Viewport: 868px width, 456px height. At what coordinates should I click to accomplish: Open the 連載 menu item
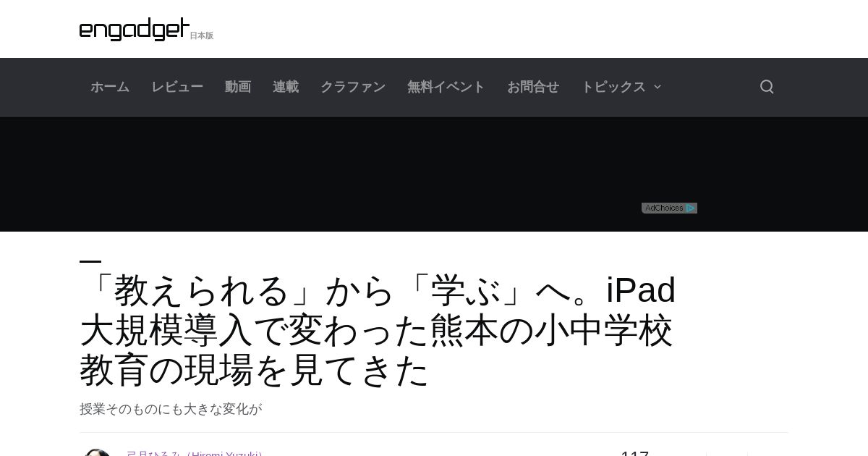click(286, 87)
